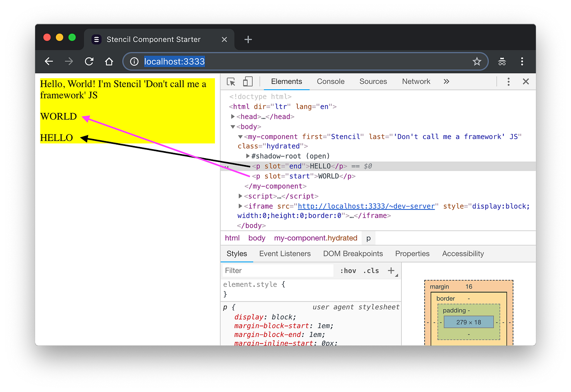Open the Properties tab
This screenshot has width=571, height=392.
pyautogui.click(x=412, y=254)
